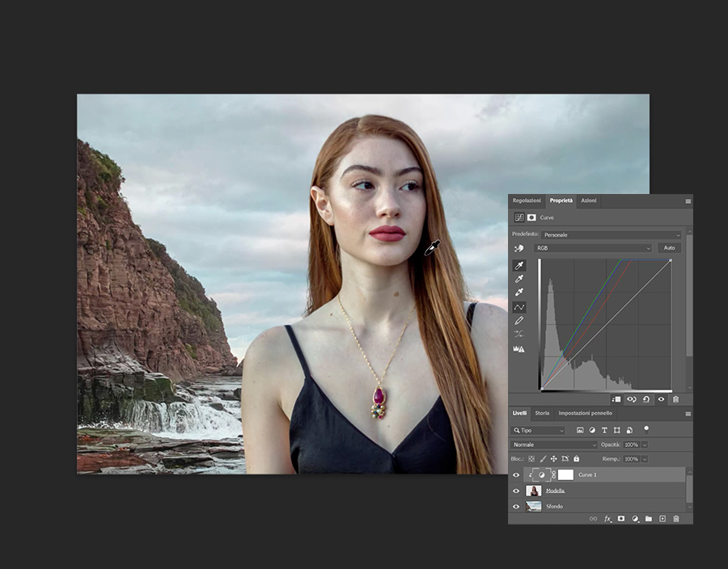This screenshot has height=569, width=728.
Task: Filter layers by type (T) layers
Action: point(604,430)
